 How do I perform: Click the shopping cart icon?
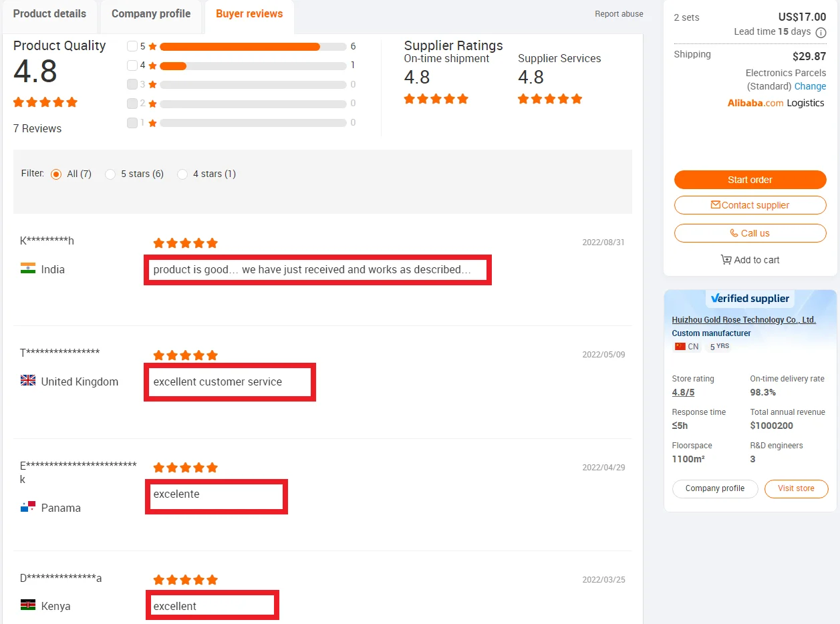(726, 260)
